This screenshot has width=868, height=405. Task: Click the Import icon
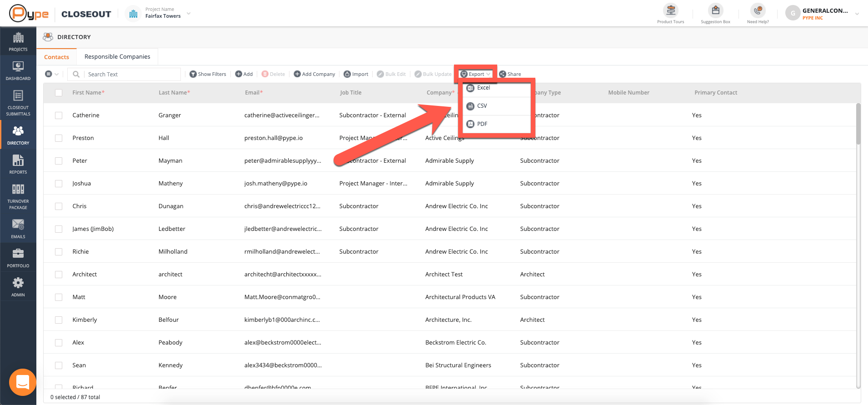tap(347, 74)
